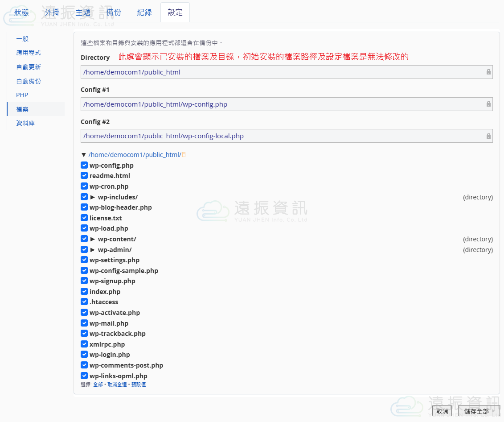The image size is (504, 422).
Task: Click the 取消全選 link
Action: tap(117, 385)
